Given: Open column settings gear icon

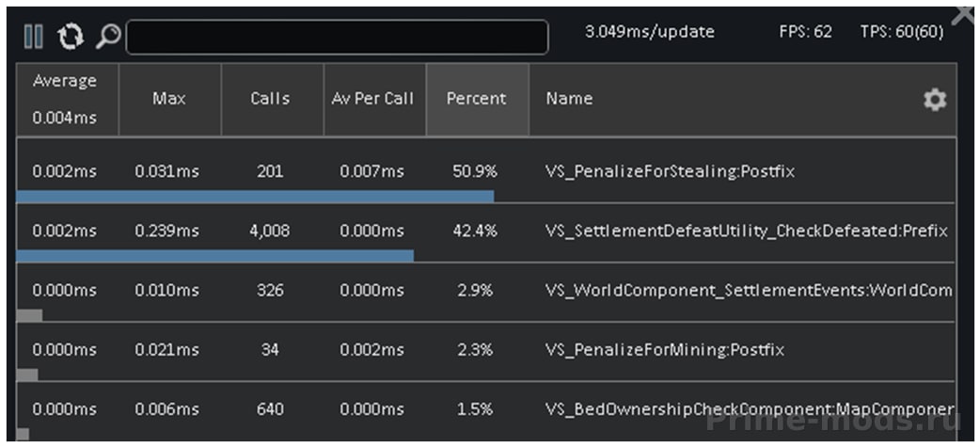Looking at the screenshot, I should pyautogui.click(x=935, y=100).
